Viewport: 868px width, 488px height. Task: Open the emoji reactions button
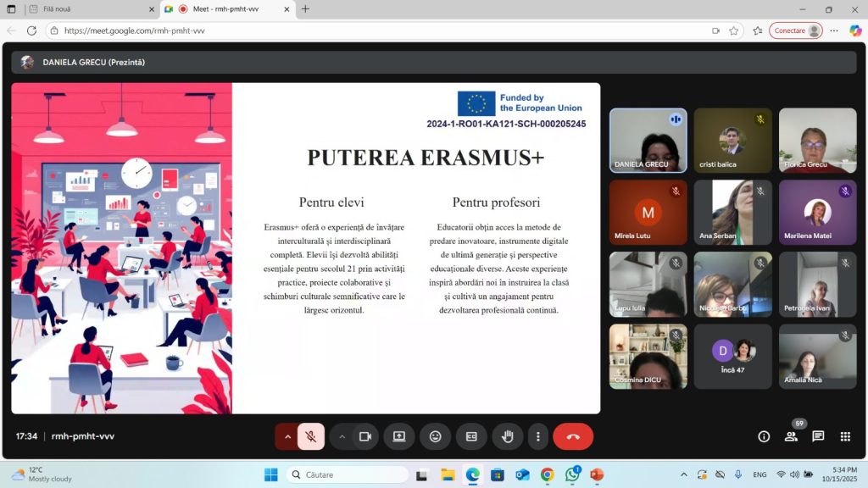436,436
